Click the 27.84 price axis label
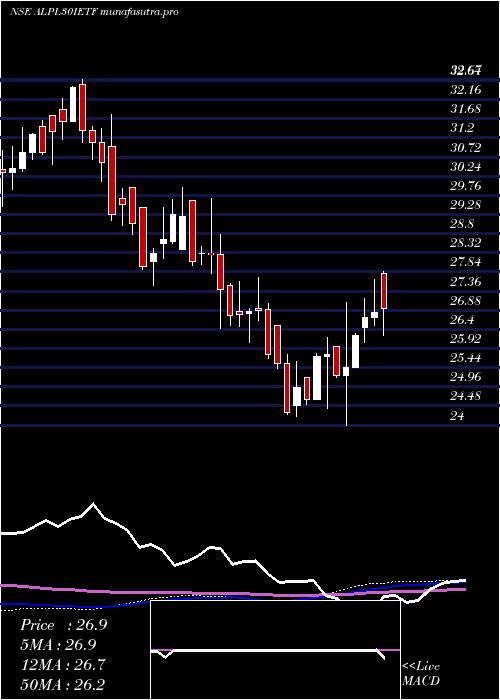The height and width of the screenshot is (700, 500). pyautogui.click(x=466, y=262)
